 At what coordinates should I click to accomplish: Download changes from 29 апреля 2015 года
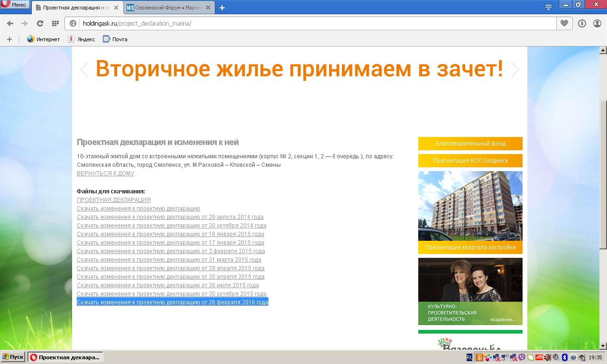(x=171, y=268)
